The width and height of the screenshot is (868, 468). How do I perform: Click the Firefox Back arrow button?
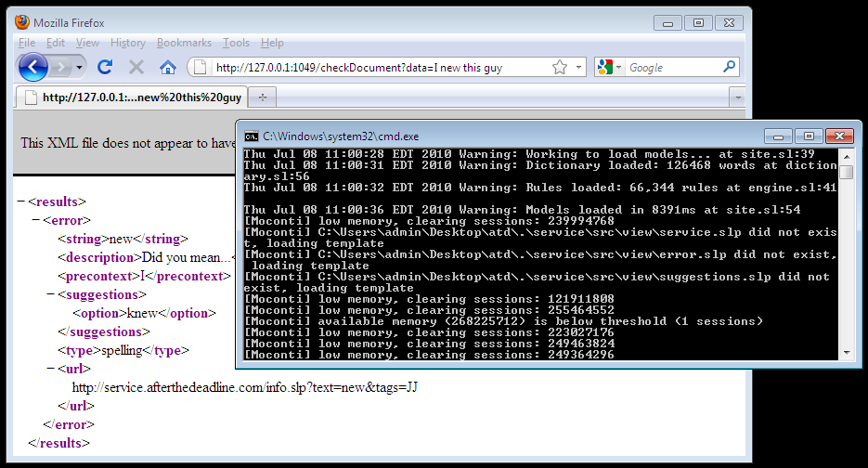[x=32, y=67]
